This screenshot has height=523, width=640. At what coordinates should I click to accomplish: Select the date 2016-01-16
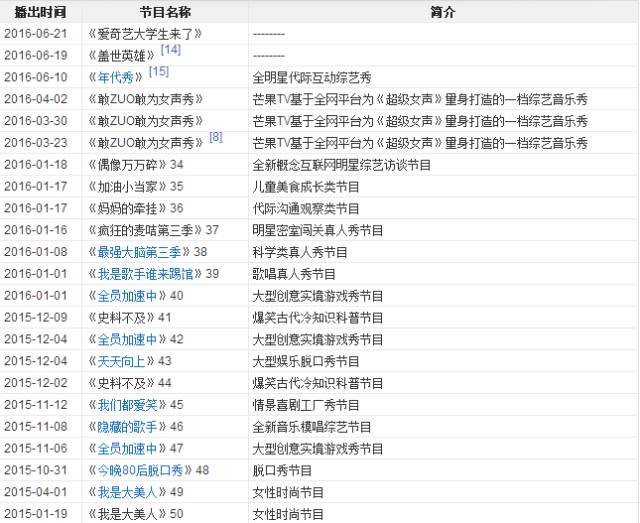pos(36,230)
